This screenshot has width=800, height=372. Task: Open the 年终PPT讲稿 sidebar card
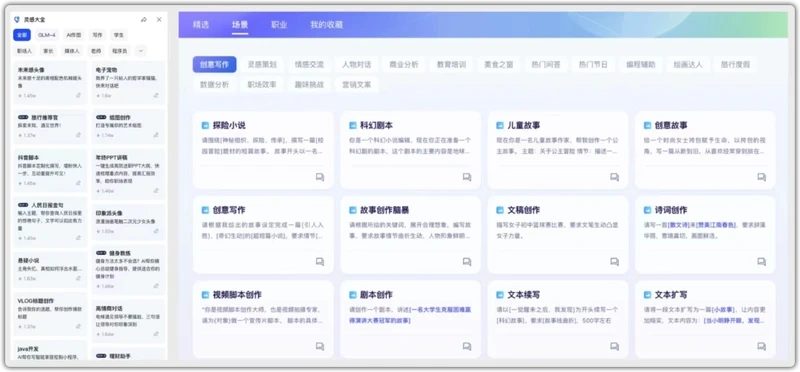129,174
